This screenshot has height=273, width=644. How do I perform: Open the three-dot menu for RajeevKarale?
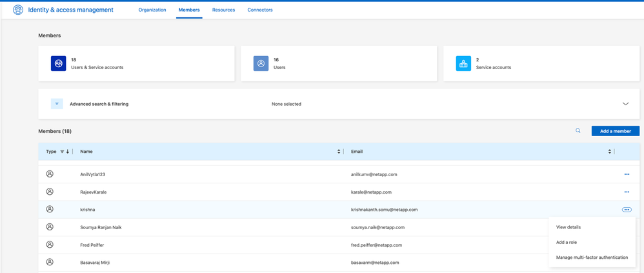(x=627, y=192)
